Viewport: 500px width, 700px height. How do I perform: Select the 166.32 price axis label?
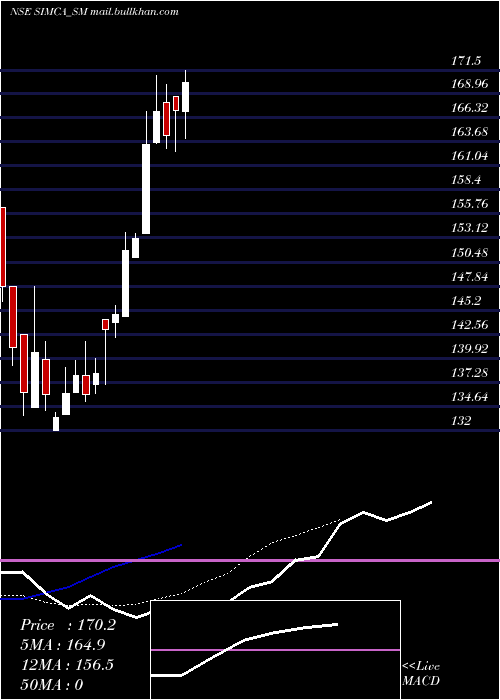pos(470,108)
